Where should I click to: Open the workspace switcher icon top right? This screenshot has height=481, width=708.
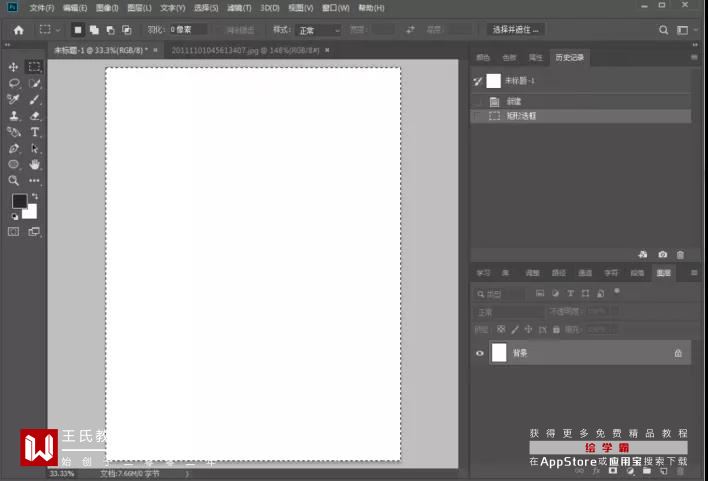click(x=682, y=30)
